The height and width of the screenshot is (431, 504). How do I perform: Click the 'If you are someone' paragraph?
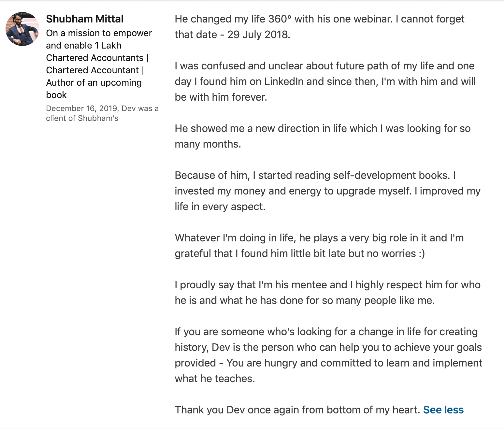pos(328,355)
